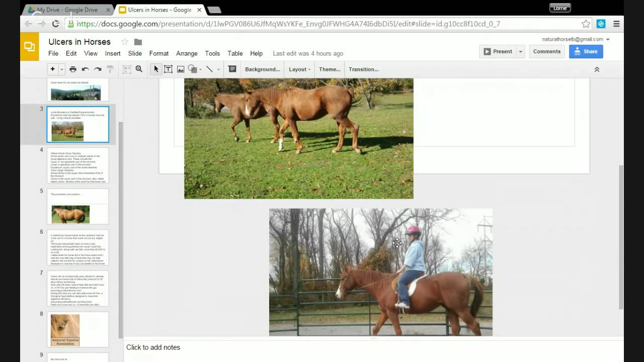The image size is (644, 362).
Task: Click the Paint format icon
Action: 110,69
